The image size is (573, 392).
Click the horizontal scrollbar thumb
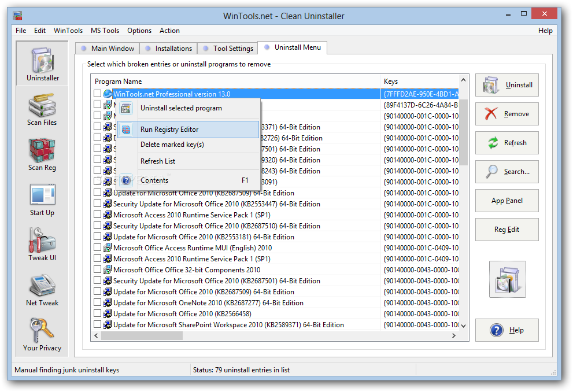142,335
